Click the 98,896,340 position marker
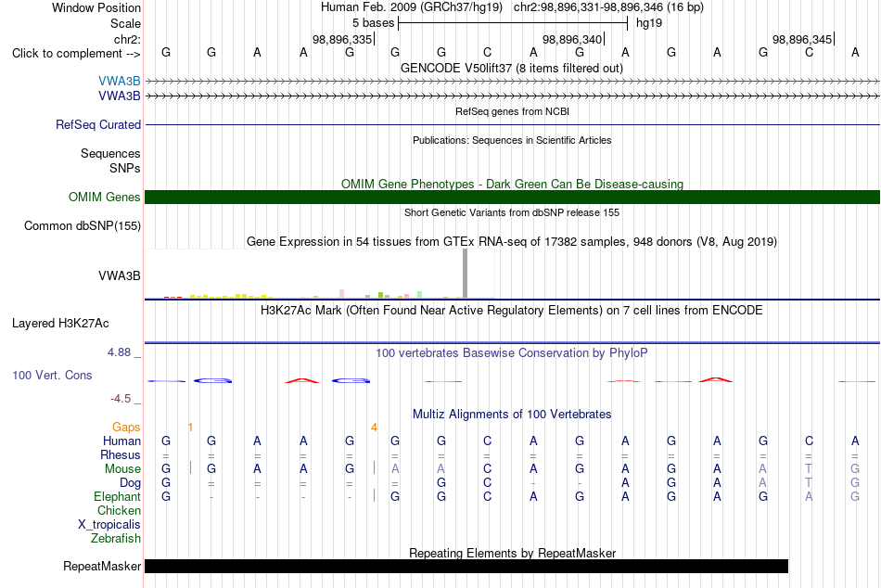 pyautogui.click(x=572, y=39)
